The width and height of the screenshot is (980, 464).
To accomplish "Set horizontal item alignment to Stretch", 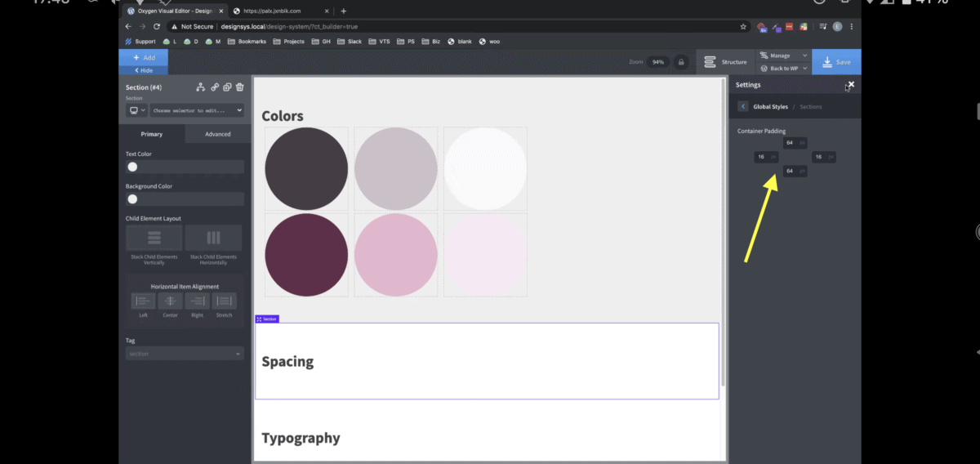I will (x=224, y=301).
